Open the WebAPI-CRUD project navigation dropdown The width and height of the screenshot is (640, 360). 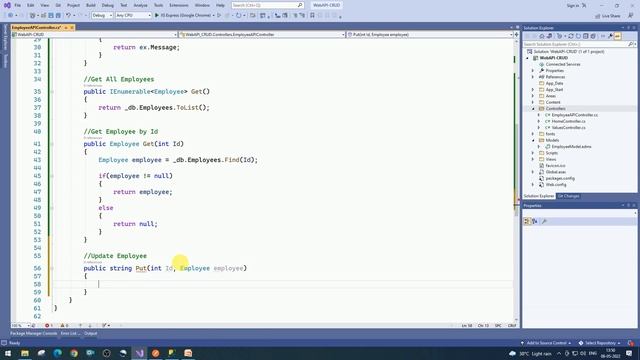click(x=94, y=35)
